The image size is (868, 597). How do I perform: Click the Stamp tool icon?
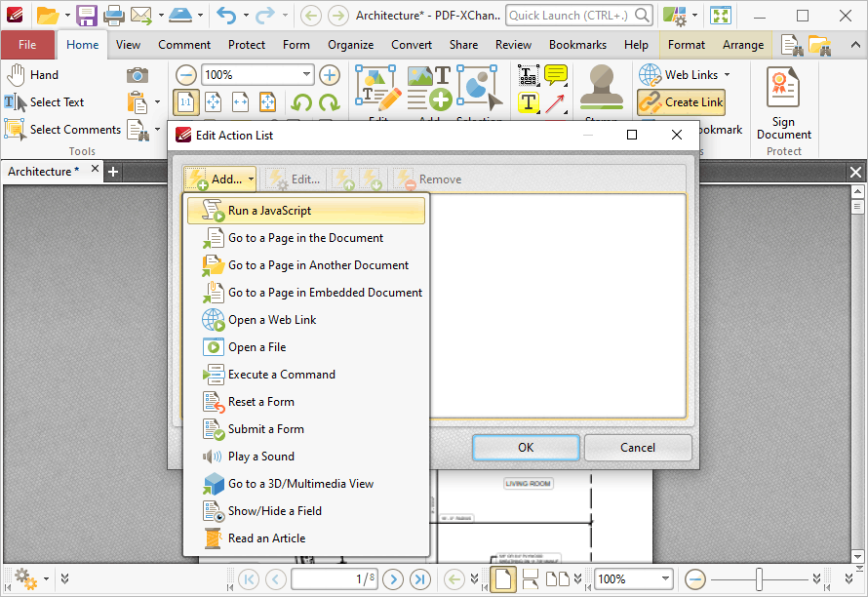pyautogui.click(x=601, y=87)
